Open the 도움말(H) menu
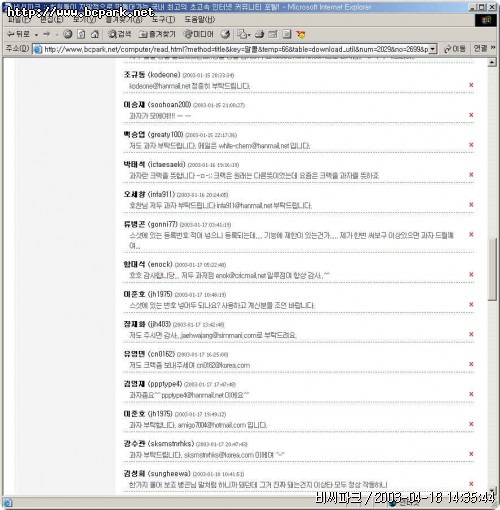 pos(200,20)
